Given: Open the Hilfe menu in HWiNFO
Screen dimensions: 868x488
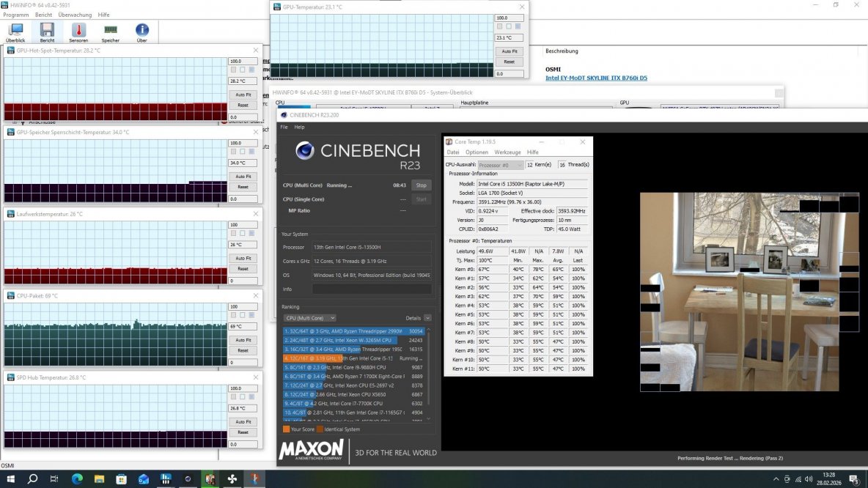Looking at the screenshot, I should pos(103,15).
